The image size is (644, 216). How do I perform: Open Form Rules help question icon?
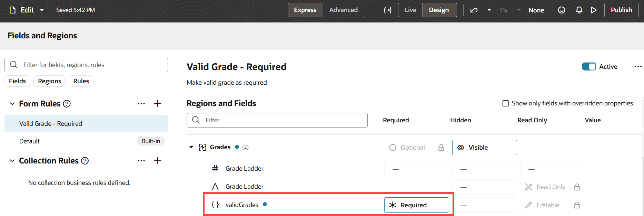tap(67, 104)
